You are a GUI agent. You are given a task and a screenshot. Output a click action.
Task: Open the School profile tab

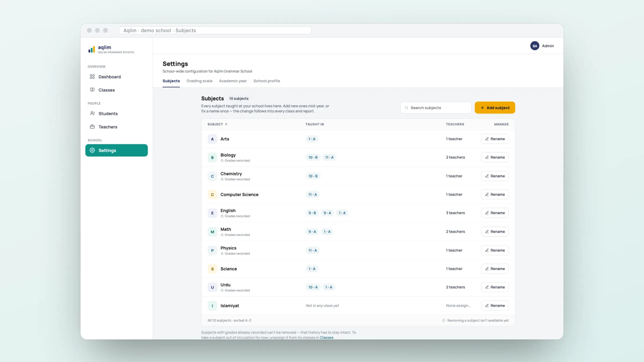pos(267,81)
